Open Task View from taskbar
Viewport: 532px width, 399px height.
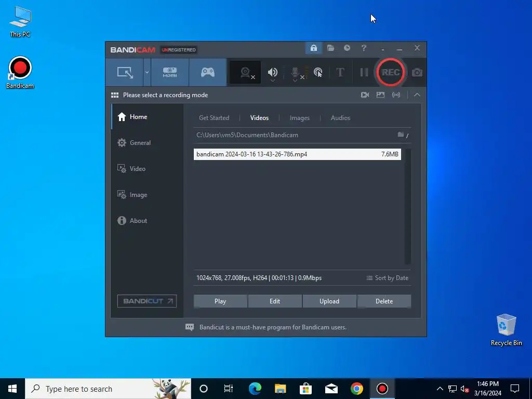pos(229,389)
